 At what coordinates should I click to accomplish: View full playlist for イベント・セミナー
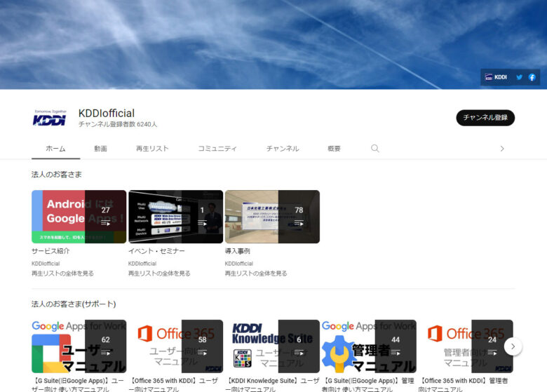coord(159,273)
